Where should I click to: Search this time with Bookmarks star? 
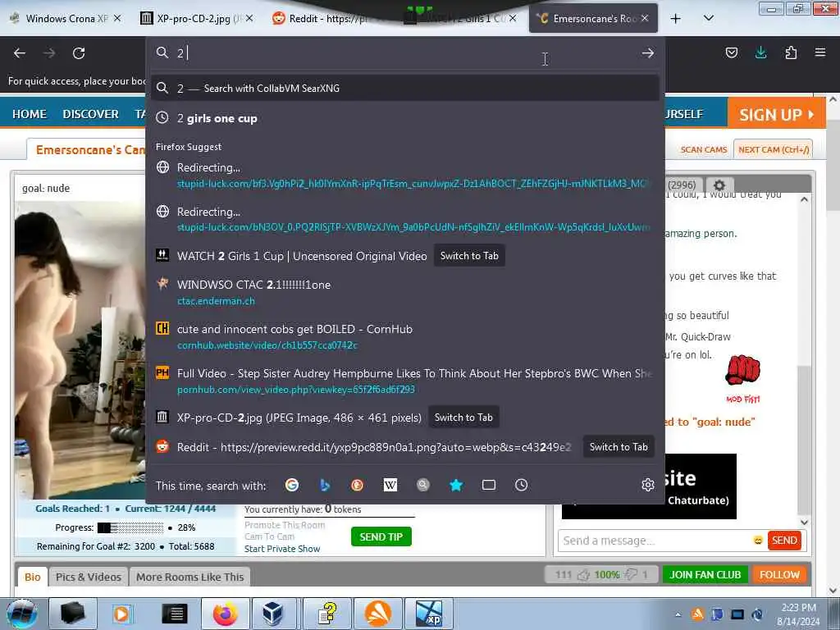(x=456, y=486)
